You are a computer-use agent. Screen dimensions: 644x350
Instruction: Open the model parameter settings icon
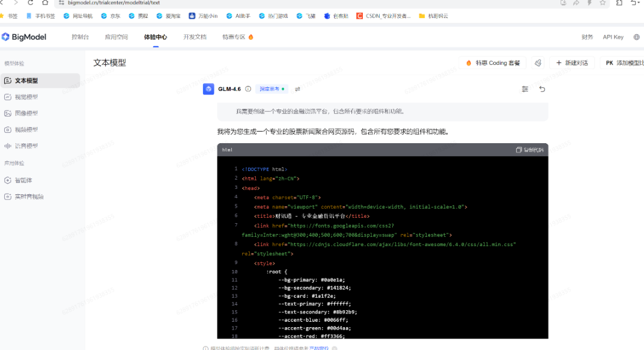pyautogui.click(x=525, y=89)
